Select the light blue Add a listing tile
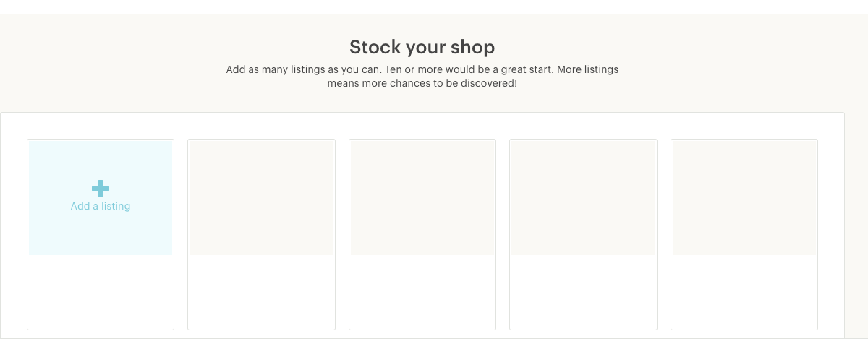Screen dimensions: 868x339 point(101,198)
